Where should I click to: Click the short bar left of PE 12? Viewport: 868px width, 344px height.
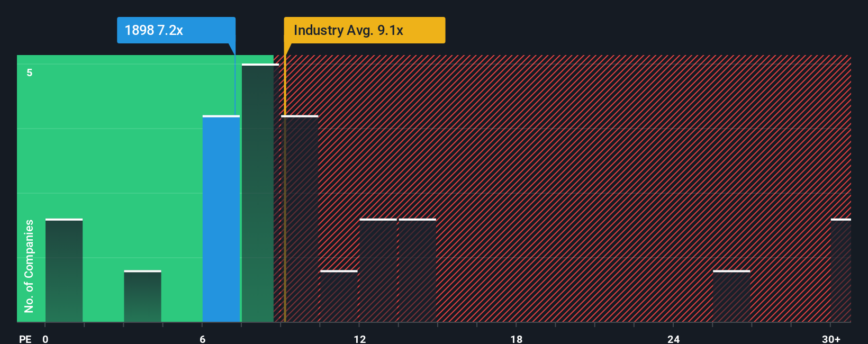click(339, 296)
